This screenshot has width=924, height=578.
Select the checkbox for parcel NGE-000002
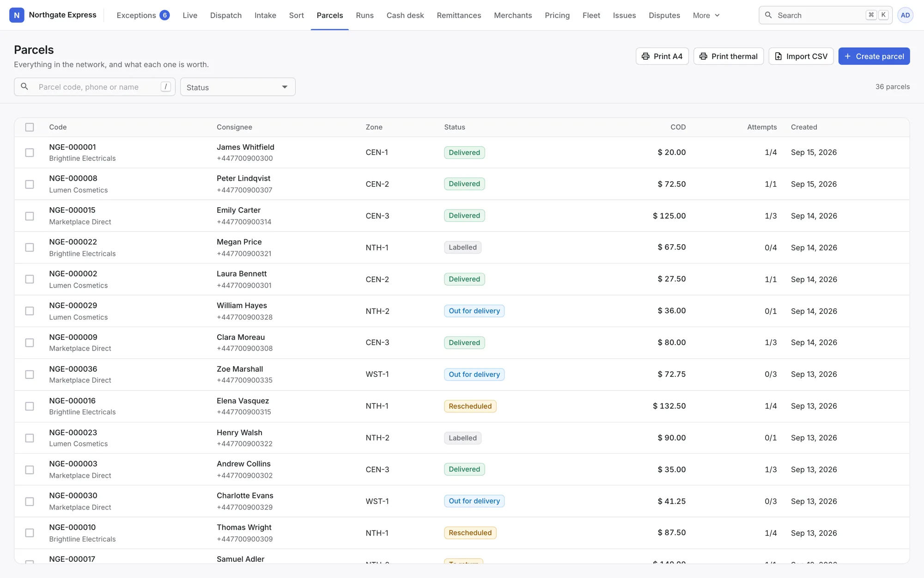pyautogui.click(x=30, y=279)
